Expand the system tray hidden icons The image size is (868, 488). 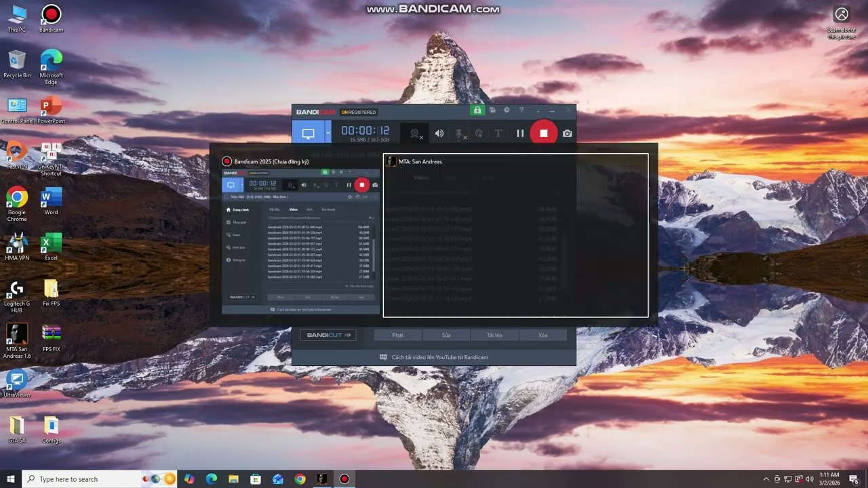(x=766, y=479)
